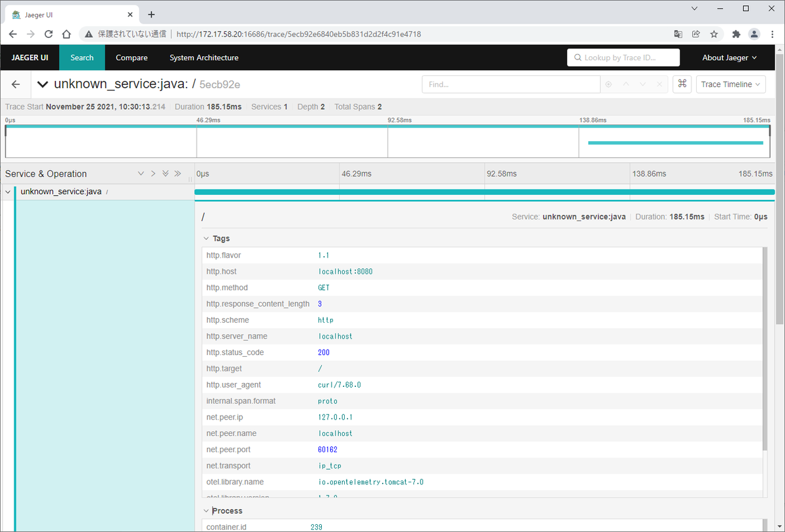
Task: Click the Service & Operation column header
Action: tap(46, 174)
